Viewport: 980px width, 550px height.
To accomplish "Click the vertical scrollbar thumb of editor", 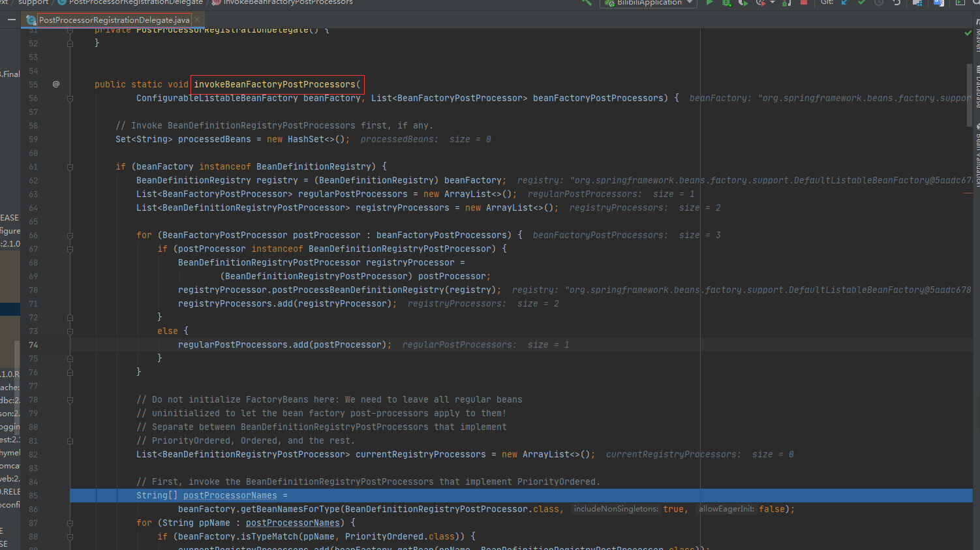I will click(970, 95).
